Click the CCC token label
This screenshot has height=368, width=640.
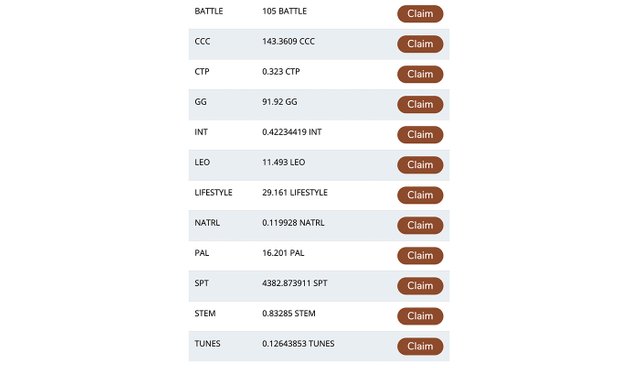point(202,41)
